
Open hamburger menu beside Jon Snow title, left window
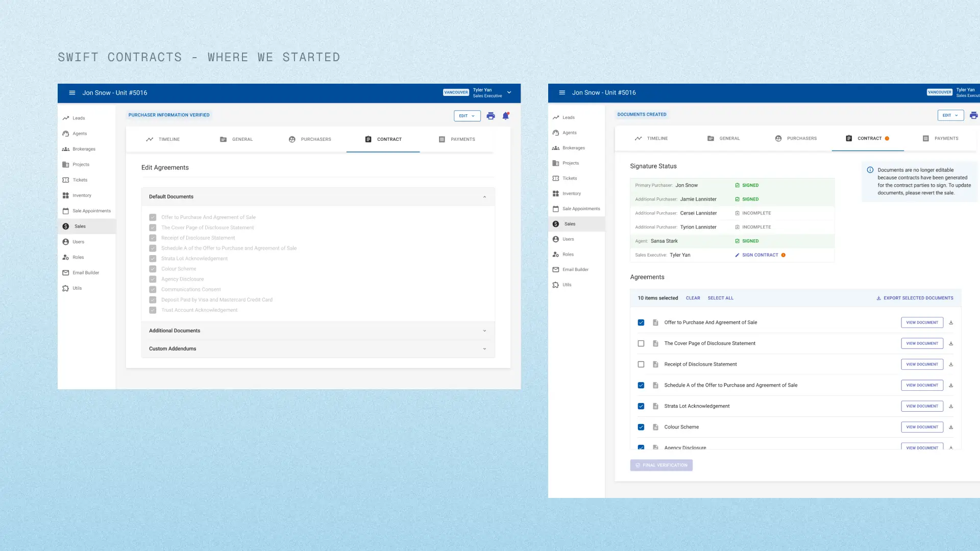pos(72,93)
